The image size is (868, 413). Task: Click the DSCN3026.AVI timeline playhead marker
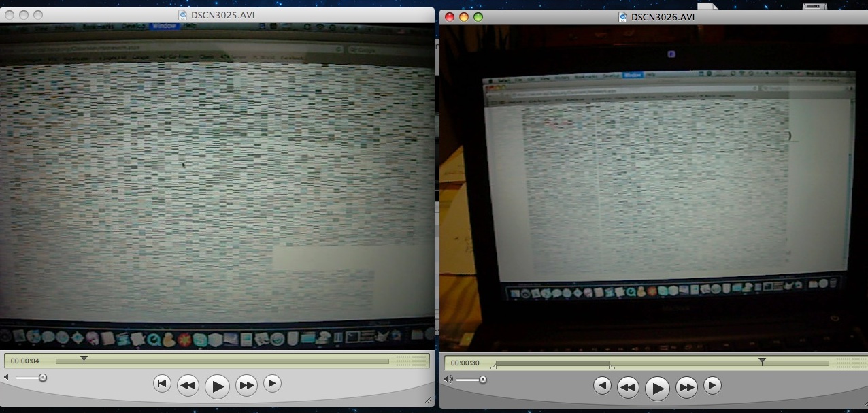(x=762, y=361)
